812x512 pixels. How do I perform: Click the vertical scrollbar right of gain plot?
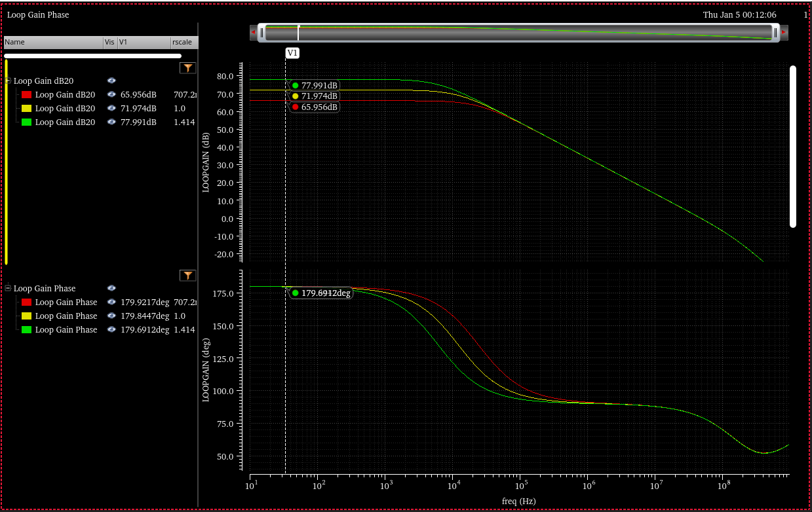792,146
